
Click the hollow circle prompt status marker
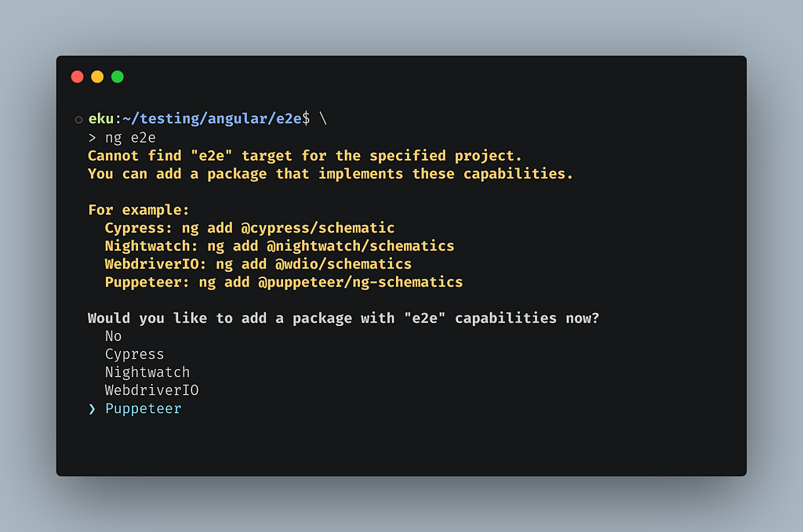(x=78, y=120)
